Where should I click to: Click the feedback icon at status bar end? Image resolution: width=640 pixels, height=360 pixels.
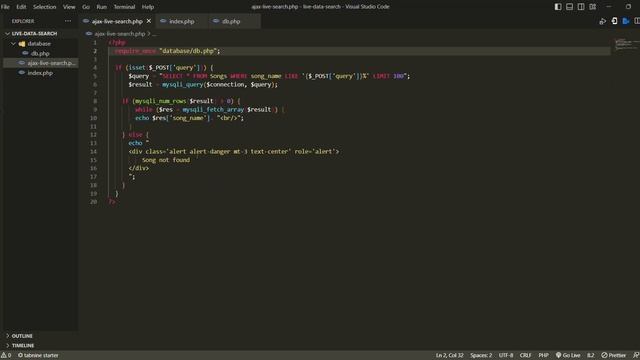click(x=636, y=356)
